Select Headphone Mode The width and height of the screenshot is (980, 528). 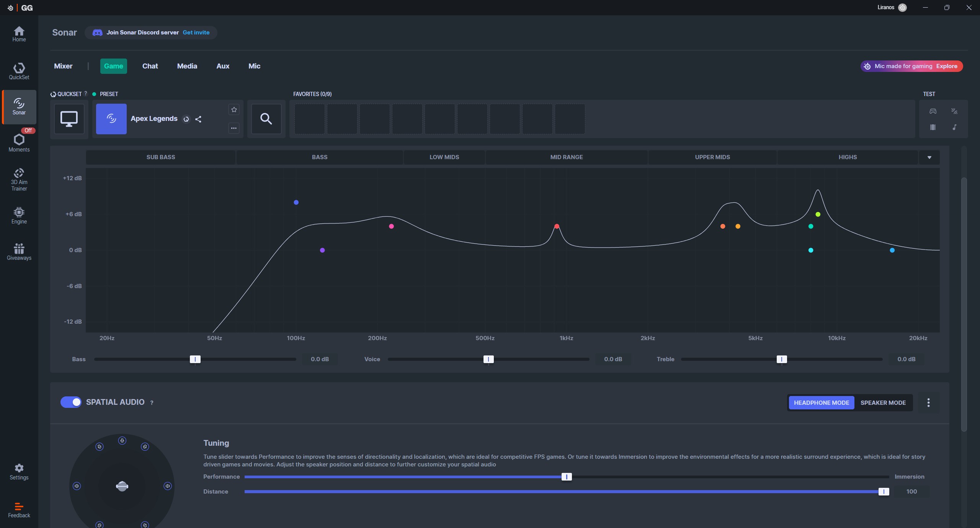coord(821,403)
